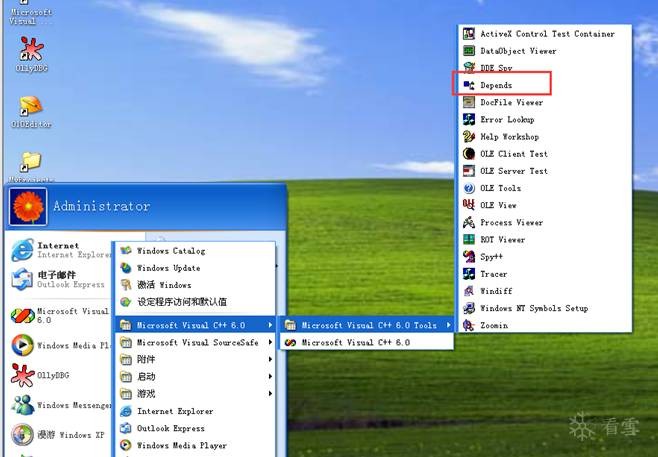
Task: Open Help Workshop tool
Action: [509, 137]
